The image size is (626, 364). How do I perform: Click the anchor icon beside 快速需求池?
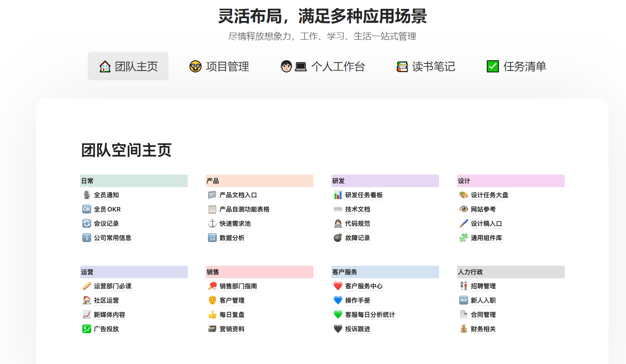212,224
